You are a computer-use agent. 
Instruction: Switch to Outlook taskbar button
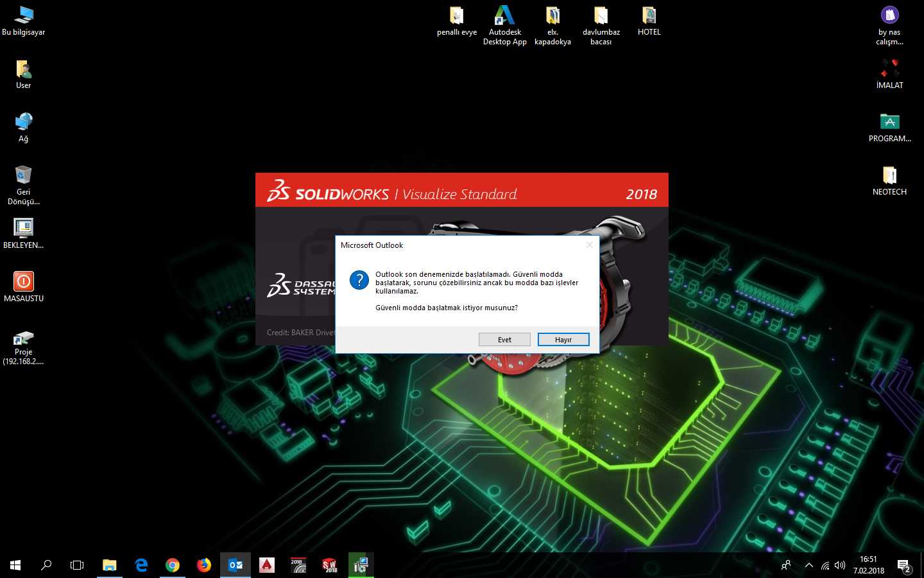[235, 565]
